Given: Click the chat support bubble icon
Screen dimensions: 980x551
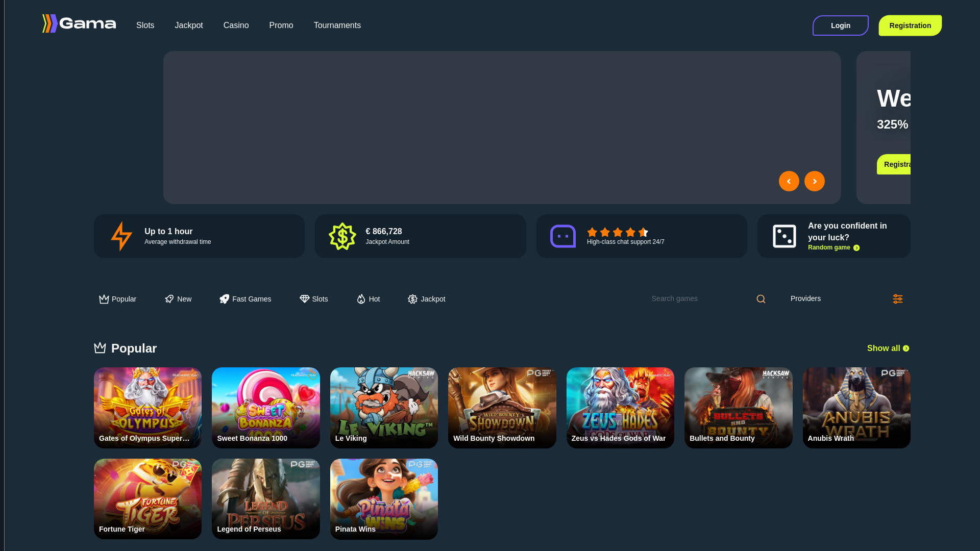Looking at the screenshot, I should pos(563,236).
